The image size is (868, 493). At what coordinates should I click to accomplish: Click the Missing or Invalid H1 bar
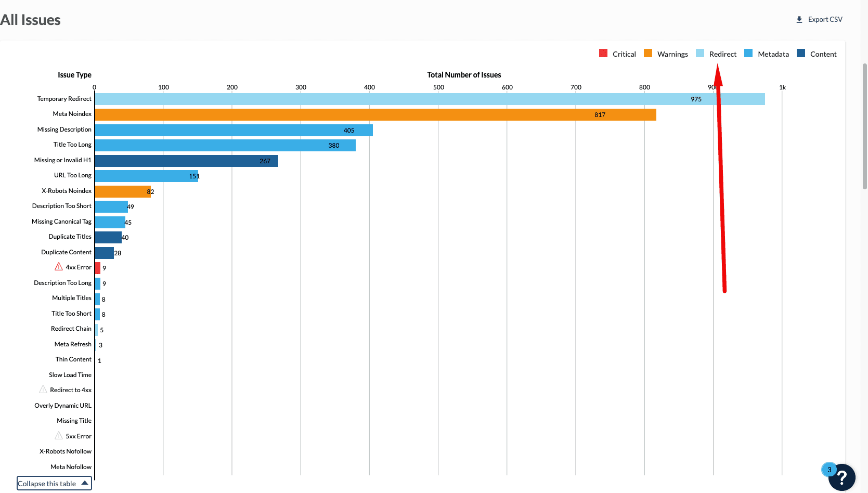186,161
